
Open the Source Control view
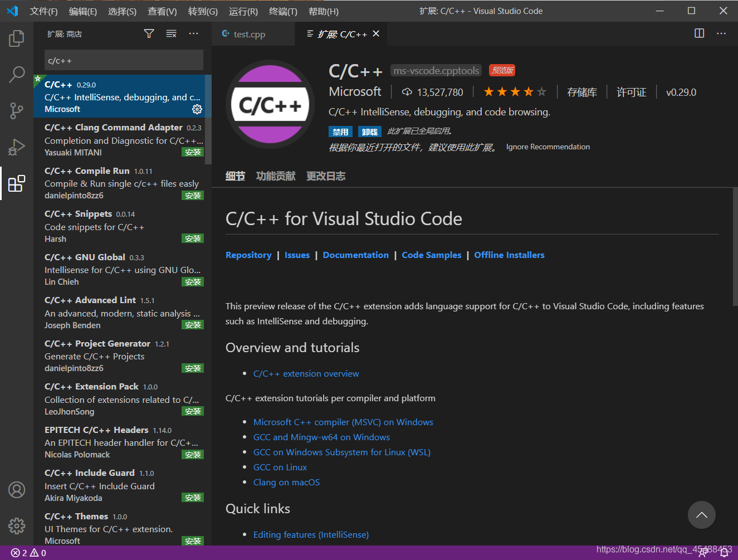17,110
